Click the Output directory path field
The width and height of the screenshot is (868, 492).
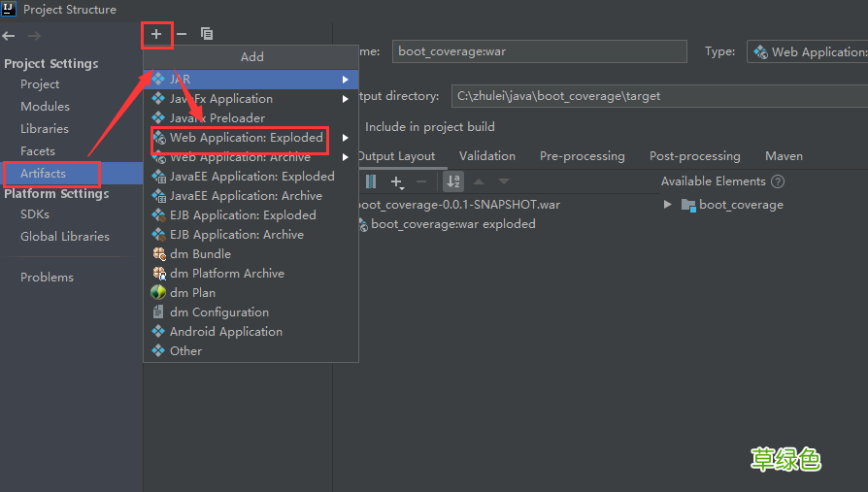659,96
